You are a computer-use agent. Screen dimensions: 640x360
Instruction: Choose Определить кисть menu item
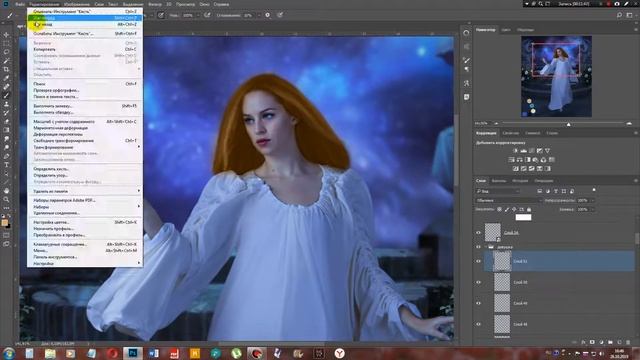(x=85, y=169)
